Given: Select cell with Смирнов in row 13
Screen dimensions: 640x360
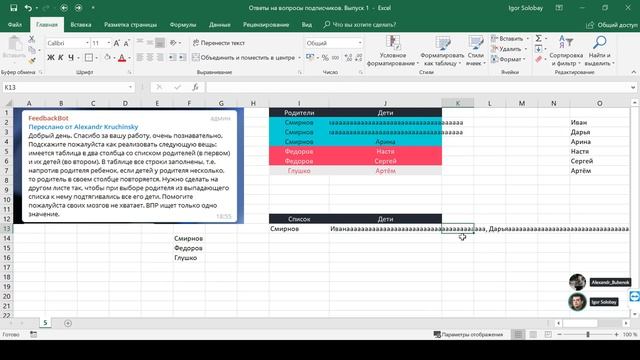Looking at the screenshot, I should [299, 229].
